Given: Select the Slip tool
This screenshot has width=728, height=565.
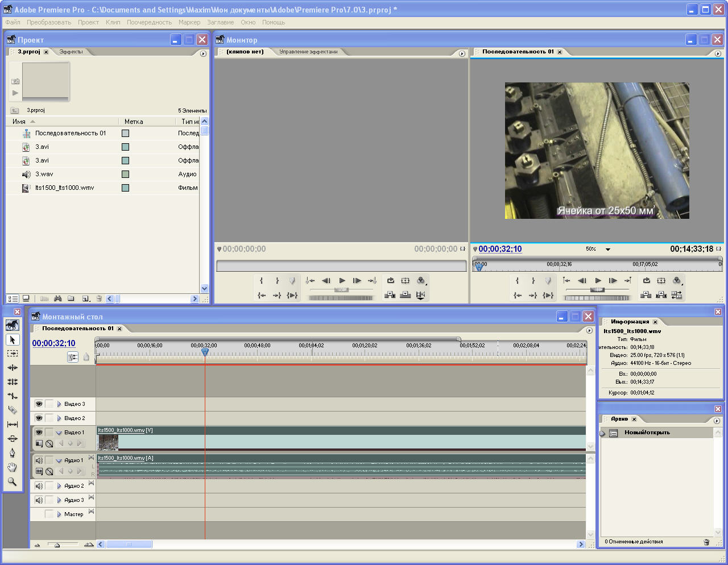Looking at the screenshot, I should 13,425.
